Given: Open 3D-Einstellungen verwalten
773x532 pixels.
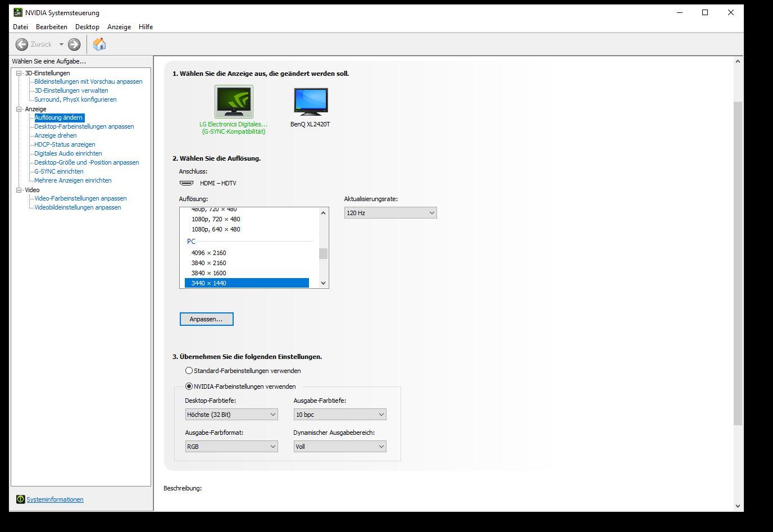Looking at the screenshot, I should [71, 90].
